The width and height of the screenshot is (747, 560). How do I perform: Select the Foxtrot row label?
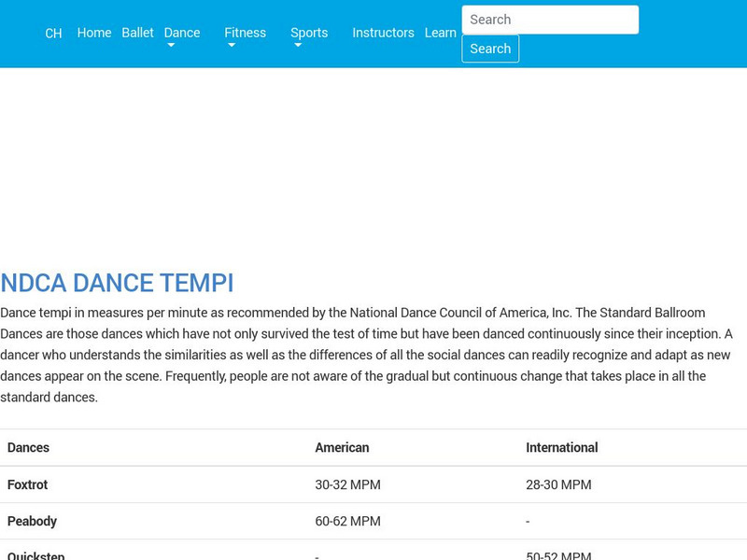coord(28,484)
